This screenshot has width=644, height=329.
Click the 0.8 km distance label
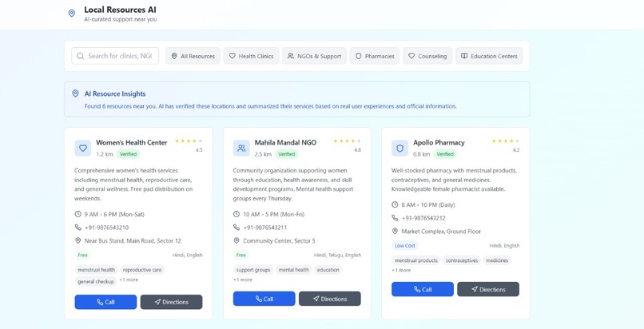coord(422,154)
